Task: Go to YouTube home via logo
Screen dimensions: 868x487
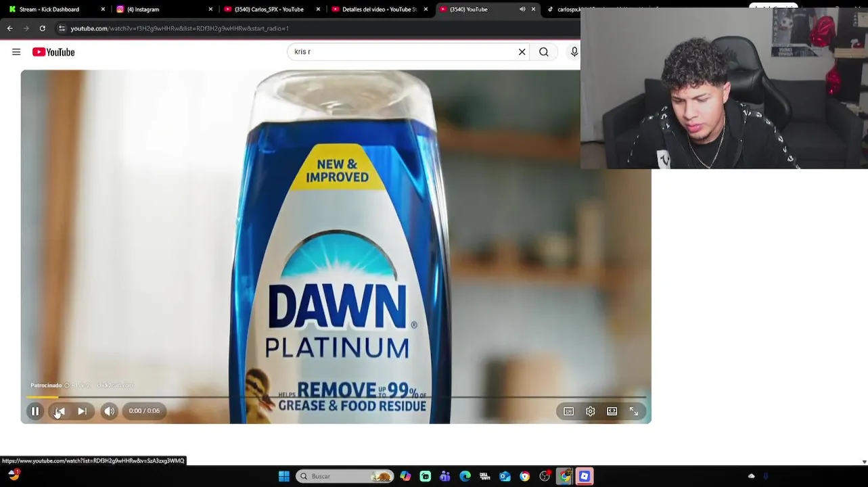Action: [53, 52]
